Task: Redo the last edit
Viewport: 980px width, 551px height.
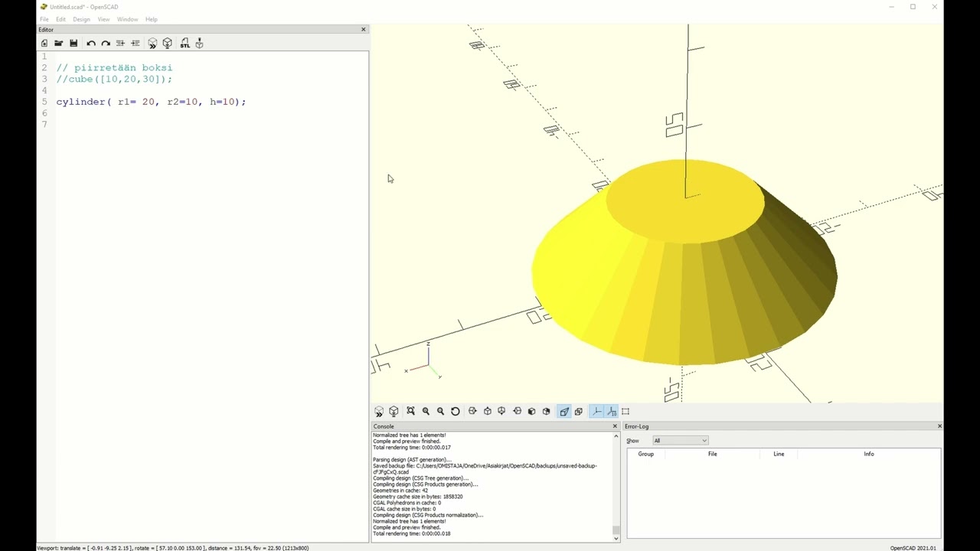Action: pos(106,44)
